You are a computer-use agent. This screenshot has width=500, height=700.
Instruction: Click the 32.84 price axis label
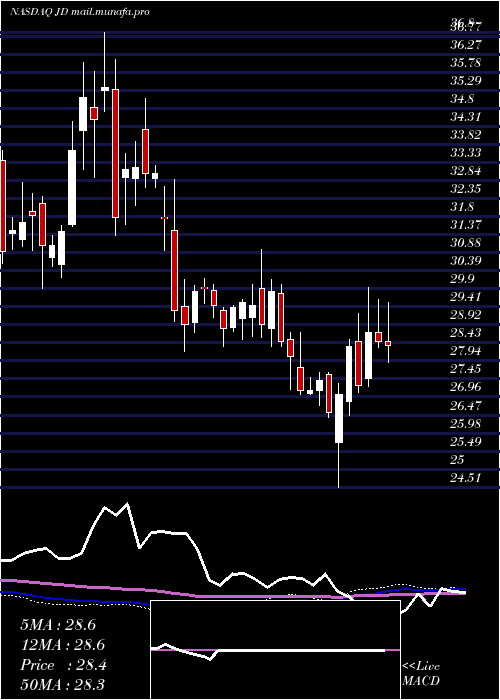[466, 171]
